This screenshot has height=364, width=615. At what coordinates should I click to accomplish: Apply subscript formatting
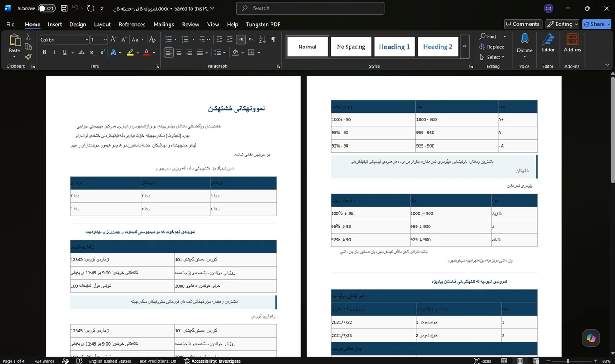coord(92,52)
